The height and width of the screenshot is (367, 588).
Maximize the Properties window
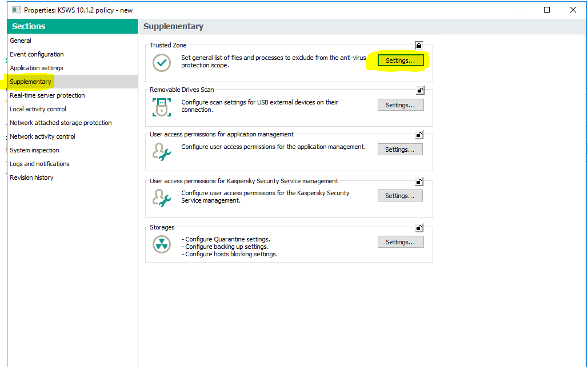pyautogui.click(x=547, y=10)
